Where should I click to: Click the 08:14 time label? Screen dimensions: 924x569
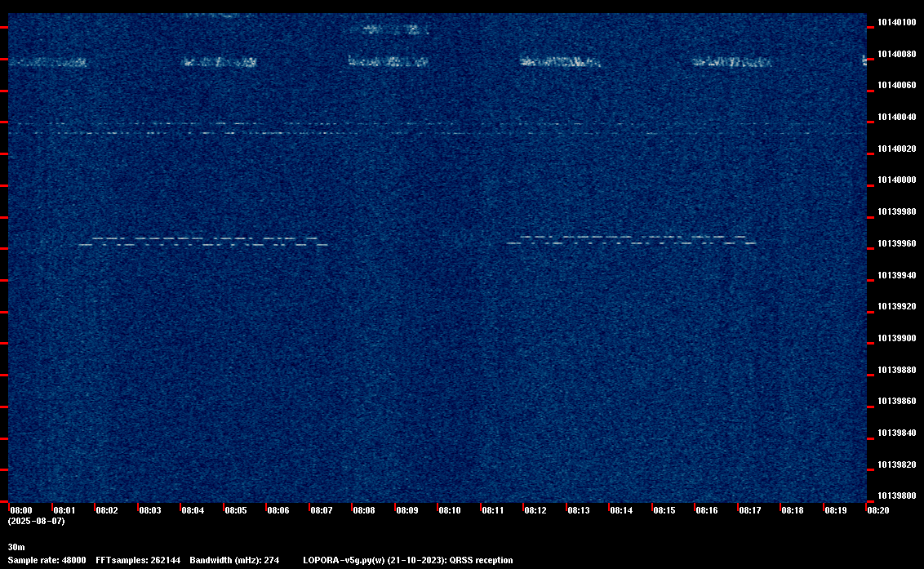tap(621, 510)
